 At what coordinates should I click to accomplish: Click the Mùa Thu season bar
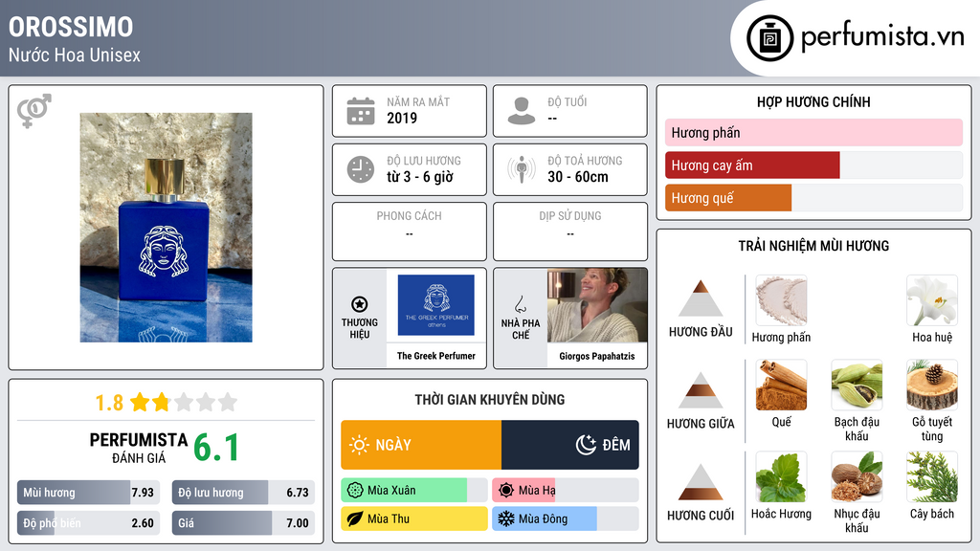pyautogui.click(x=413, y=518)
